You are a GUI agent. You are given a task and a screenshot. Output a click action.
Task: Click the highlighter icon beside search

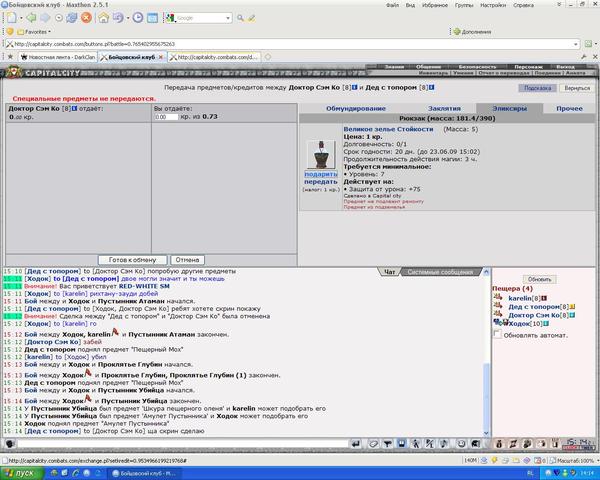pos(251,18)
